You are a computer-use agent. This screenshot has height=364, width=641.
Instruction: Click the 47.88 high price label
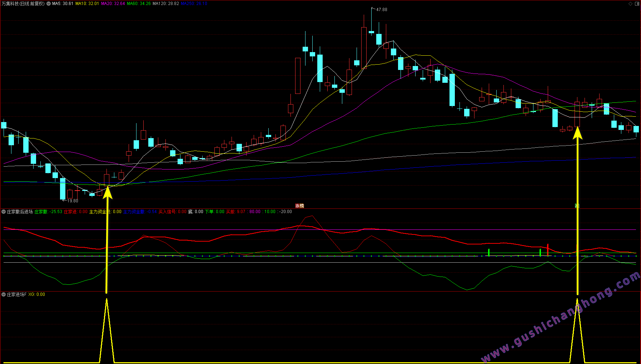pyautogui.click(x=382, y=10)
